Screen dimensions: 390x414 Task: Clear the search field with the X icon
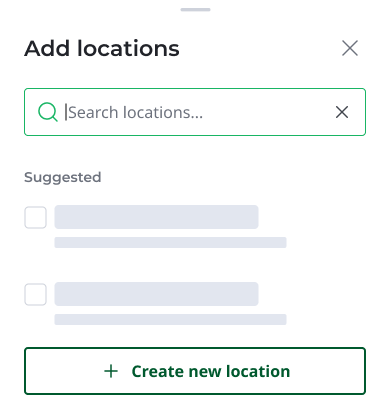pyautogui.click(x=342, y=112)
